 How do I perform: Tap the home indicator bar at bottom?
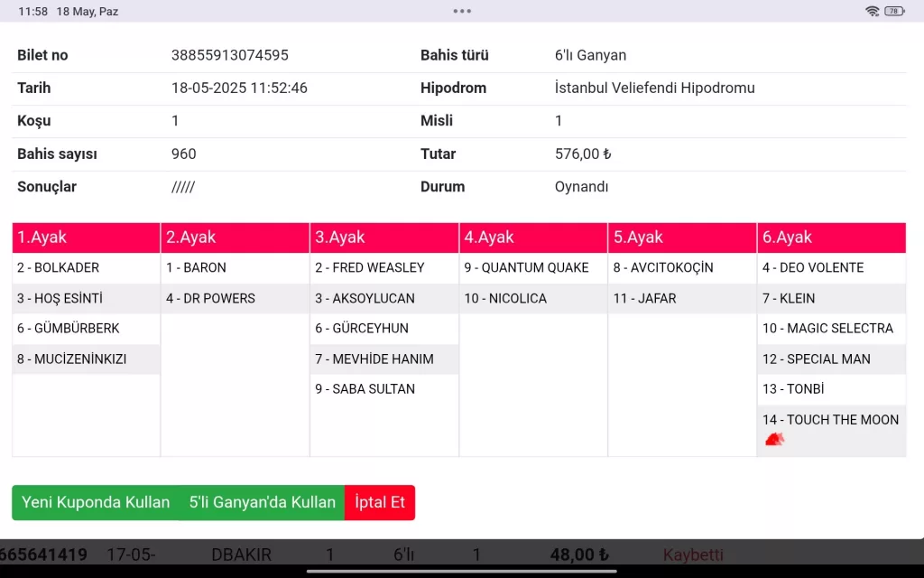(462, 571)
